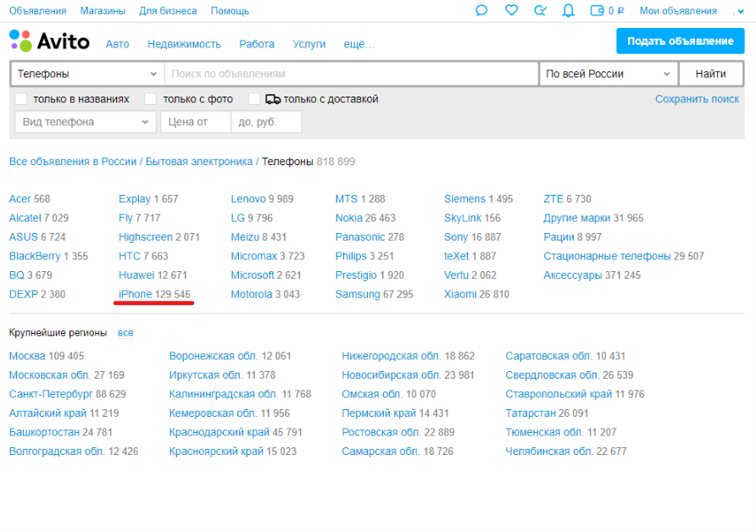The width and height of the screenshot is (756, 532).
Task: Select Башкортостан region link
Action: tap(44, 432)
